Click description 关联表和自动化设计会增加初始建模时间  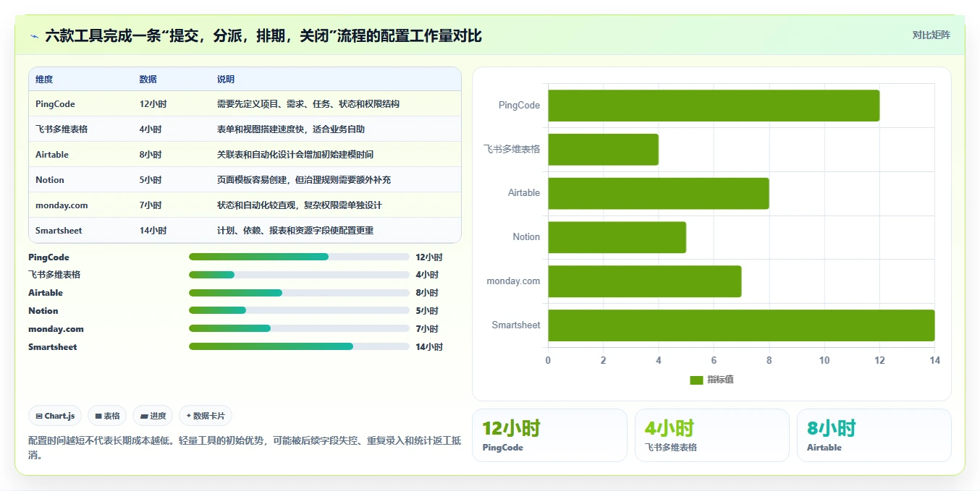295,155
